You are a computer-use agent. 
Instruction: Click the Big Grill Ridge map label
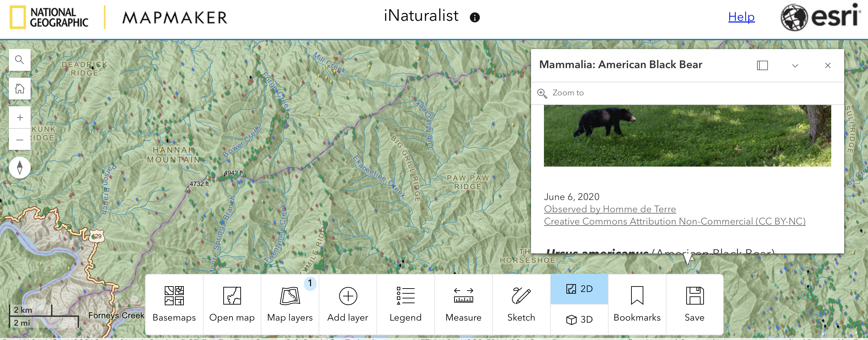(x=407, y=168)
